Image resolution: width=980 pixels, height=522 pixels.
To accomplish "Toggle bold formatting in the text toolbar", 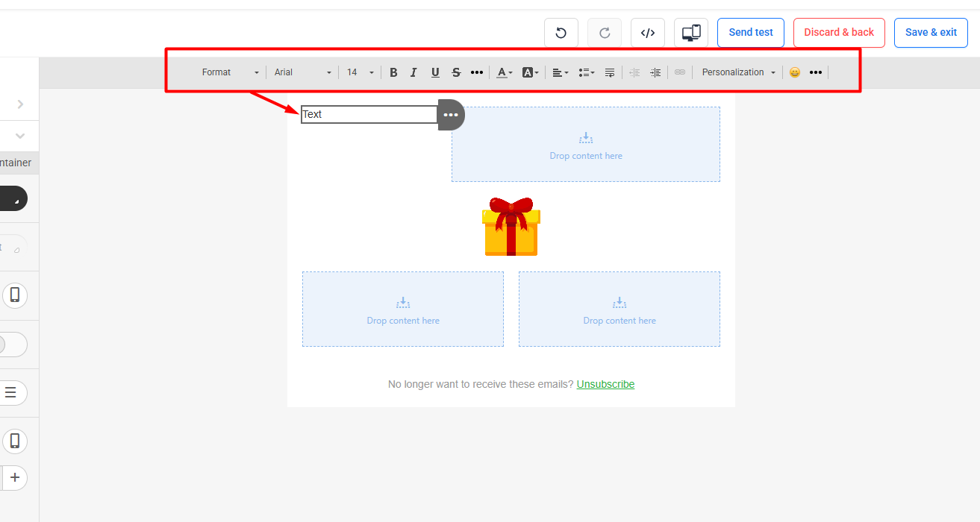I will (393, 72).
